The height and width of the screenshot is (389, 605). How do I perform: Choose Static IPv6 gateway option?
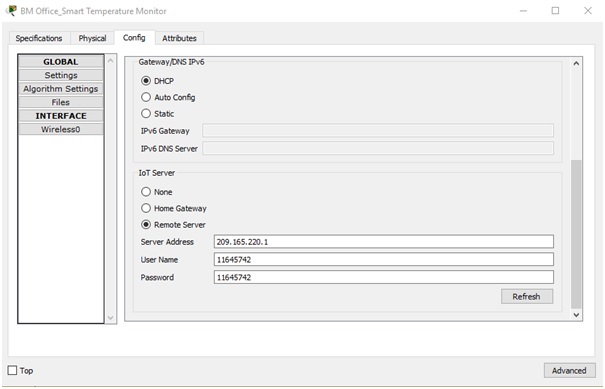[x=146, y=113]
